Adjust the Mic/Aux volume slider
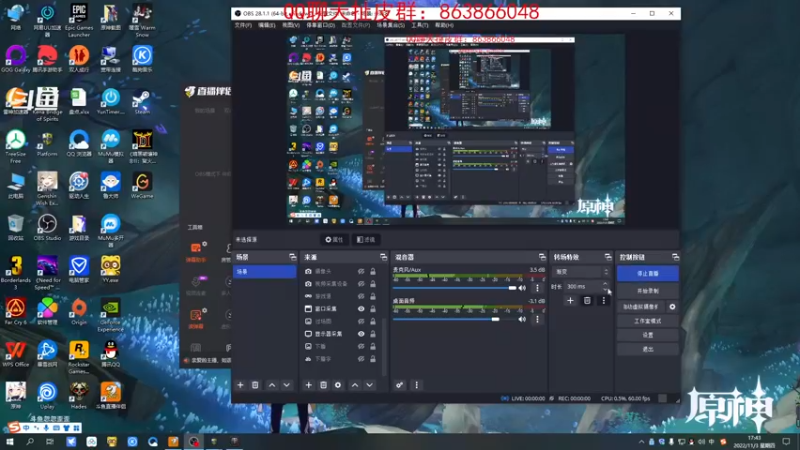The height and width of the screenshot is (450, 800). pos(455,288)
